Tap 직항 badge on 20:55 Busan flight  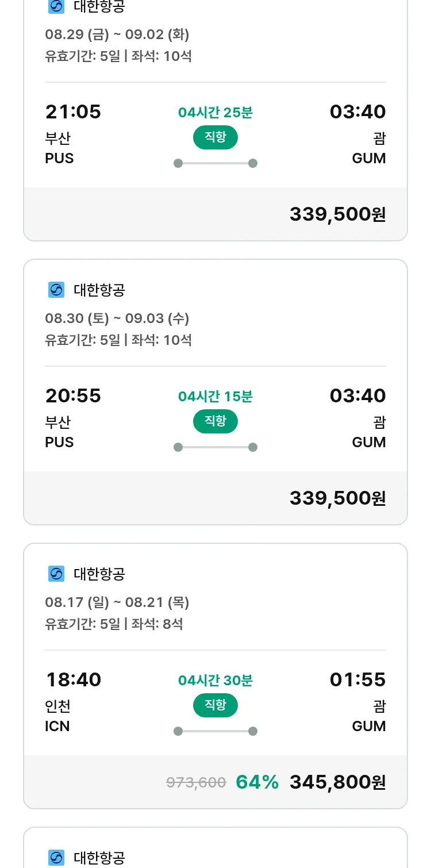click(x=215, y=421)
